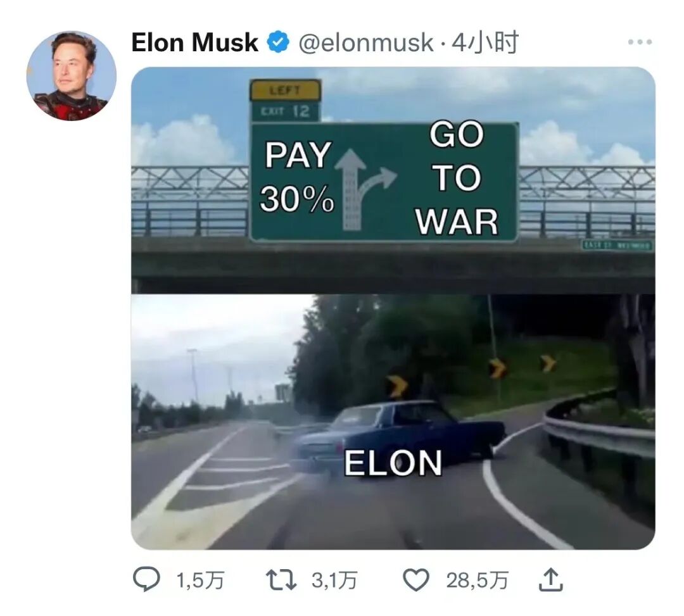Viewport: 684px width, 616px height.
Task: Click the 4小时 timestamp
Action: point(484,42)
